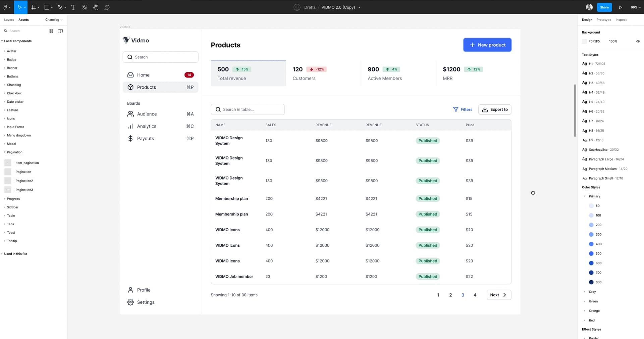Click the F5F5F5 background color swatch

584,41
